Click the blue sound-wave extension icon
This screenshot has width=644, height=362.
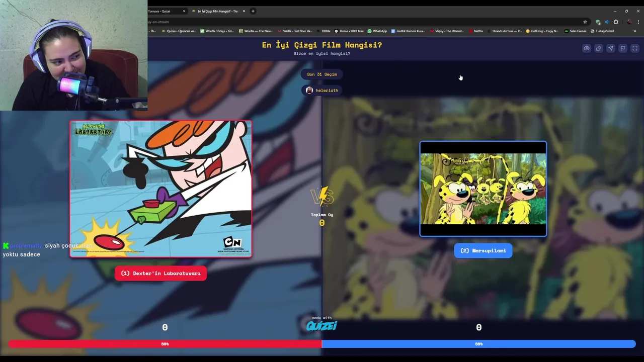pos(607,22)
